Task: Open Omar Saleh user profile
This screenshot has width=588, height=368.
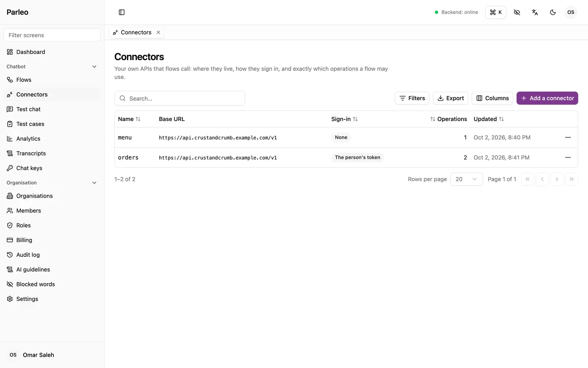Action: click(52, 355)
